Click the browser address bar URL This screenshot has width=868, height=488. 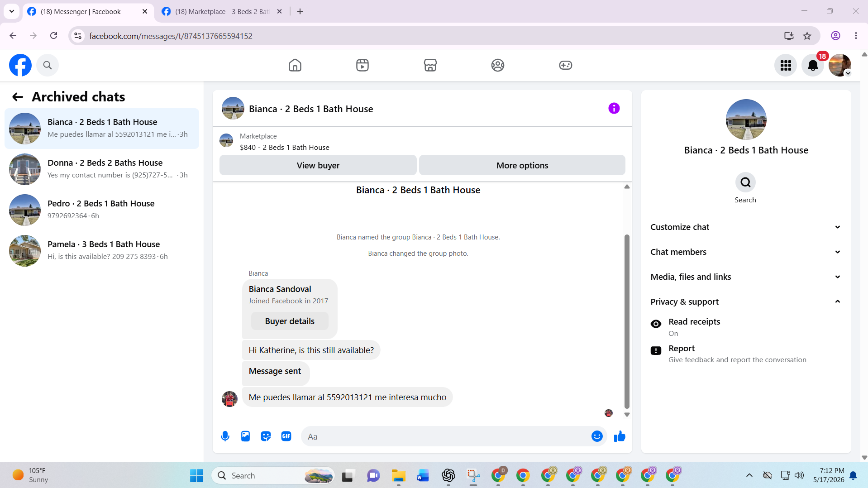point(171,36)
